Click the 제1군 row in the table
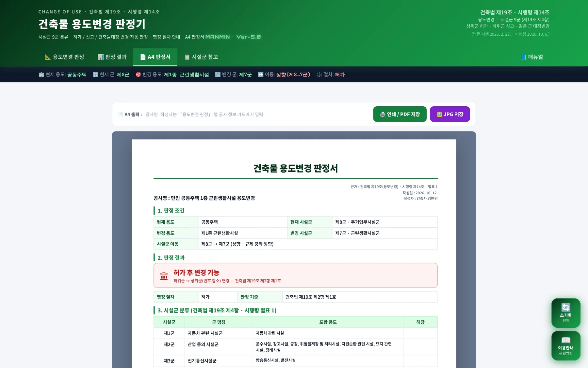The image size is (588, 368). coord(296,333)
